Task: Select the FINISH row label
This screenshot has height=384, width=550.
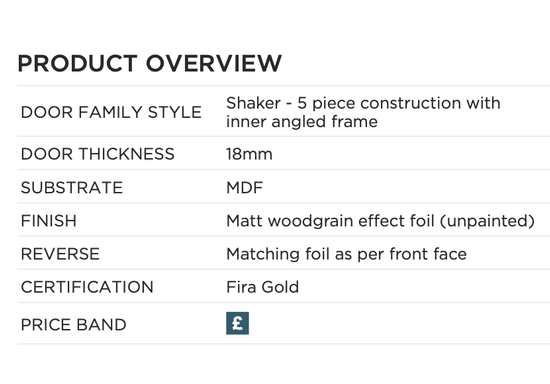Action: (x=49, y=221)
